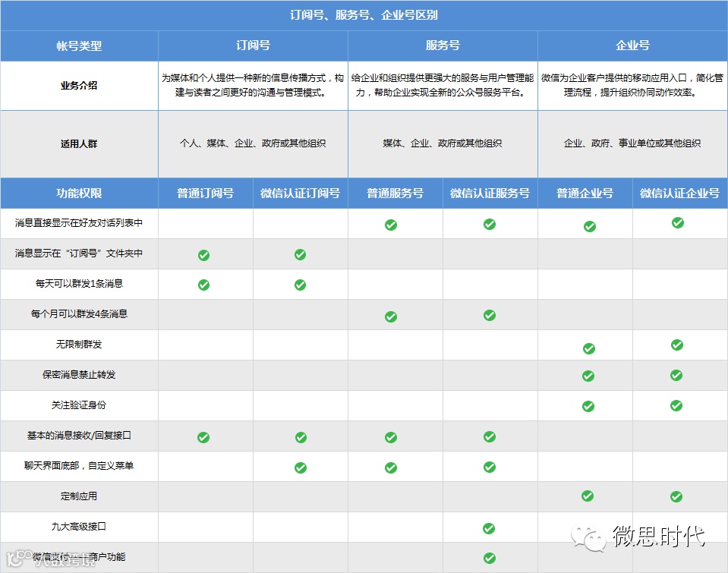Select the 帐号类型 header cell
Screen dimensions: 728x573
pyautogui.click(x=79, y=46)
